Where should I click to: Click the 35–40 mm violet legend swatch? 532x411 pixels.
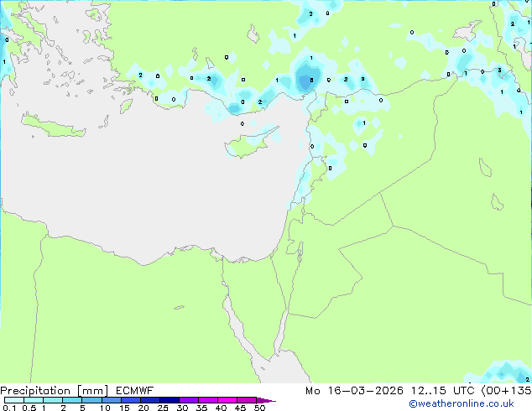point(207,400)
